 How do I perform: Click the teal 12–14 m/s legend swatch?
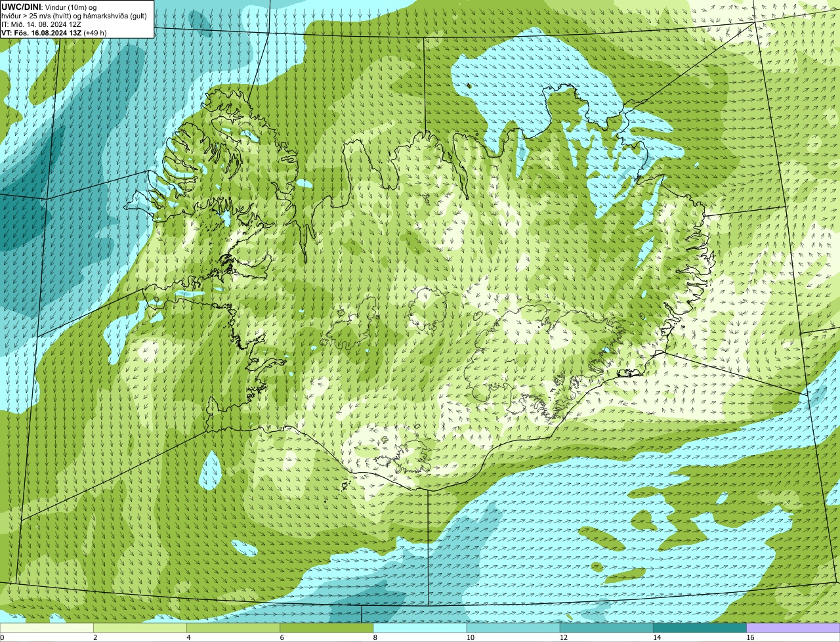point(606,628)
